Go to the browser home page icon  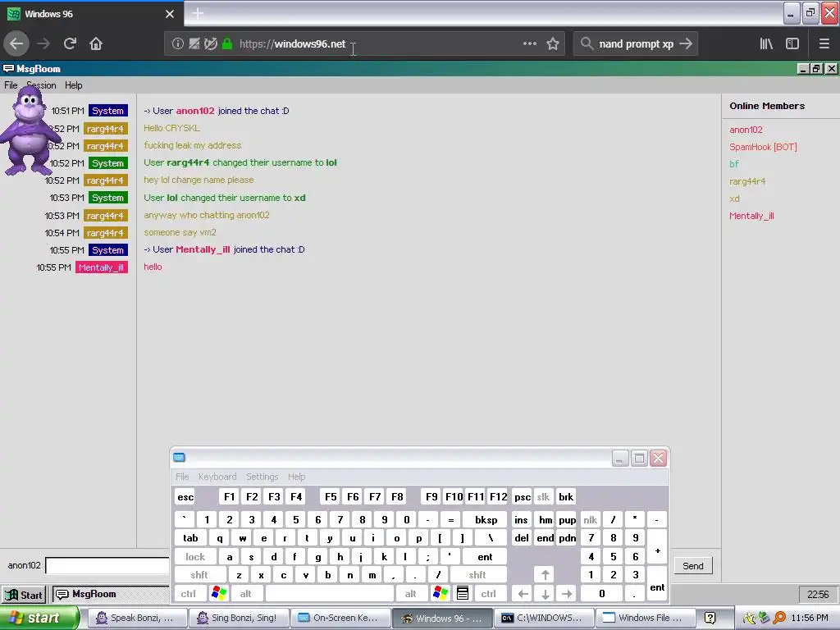click(x=96, y=44)
